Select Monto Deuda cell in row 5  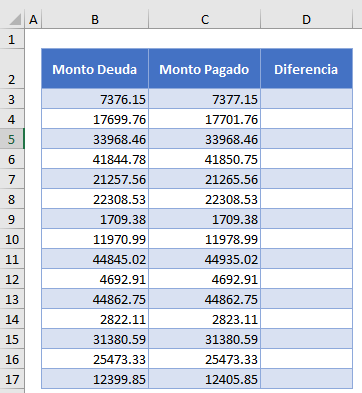(95, 139)
